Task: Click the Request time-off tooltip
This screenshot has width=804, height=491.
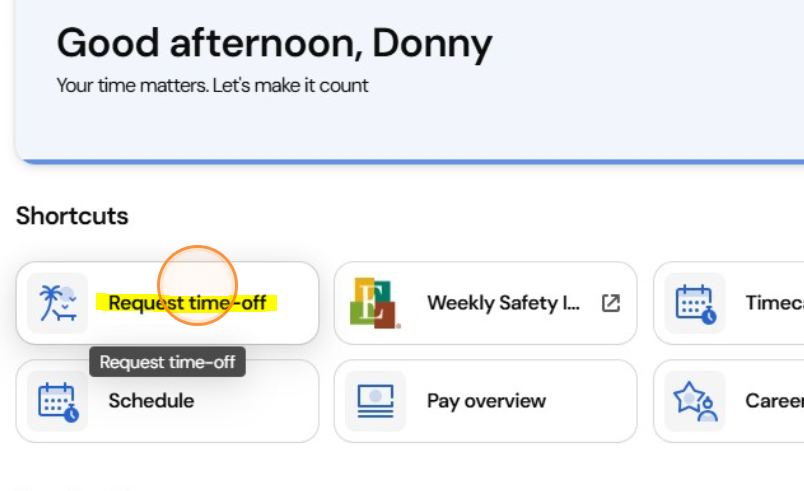Action: pos(167,362)
